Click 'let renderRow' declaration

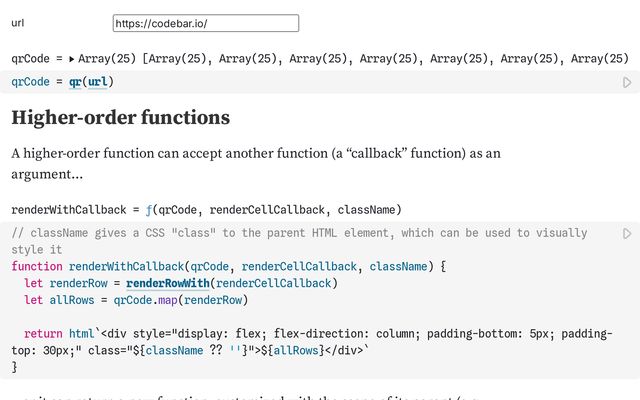tap(66, 283)
